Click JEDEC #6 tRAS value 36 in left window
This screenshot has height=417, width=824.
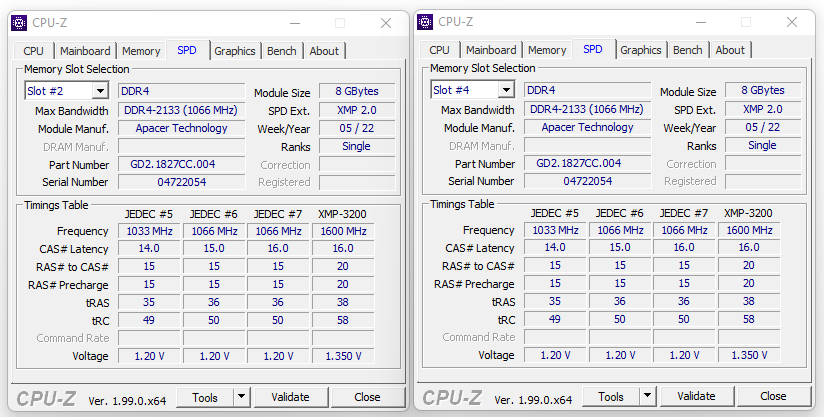(214, 303)
